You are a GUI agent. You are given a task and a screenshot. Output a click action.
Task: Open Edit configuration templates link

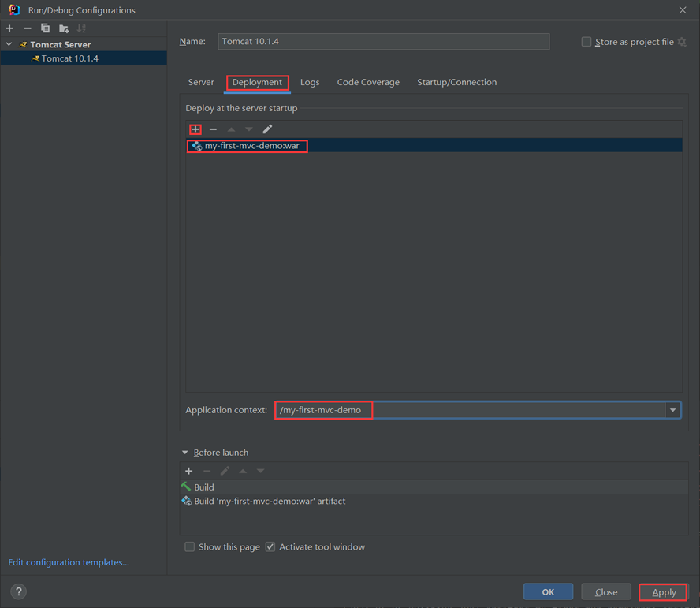(69, 562)
